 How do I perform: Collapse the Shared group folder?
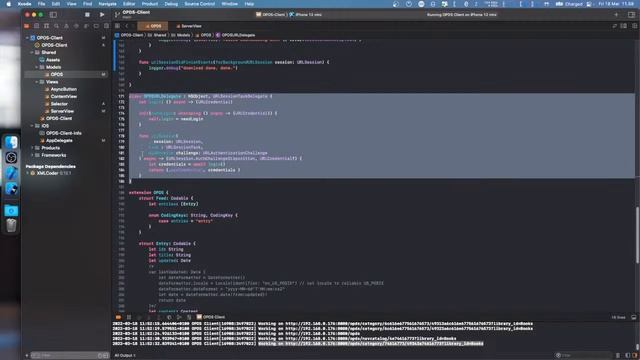coord(32,53)
